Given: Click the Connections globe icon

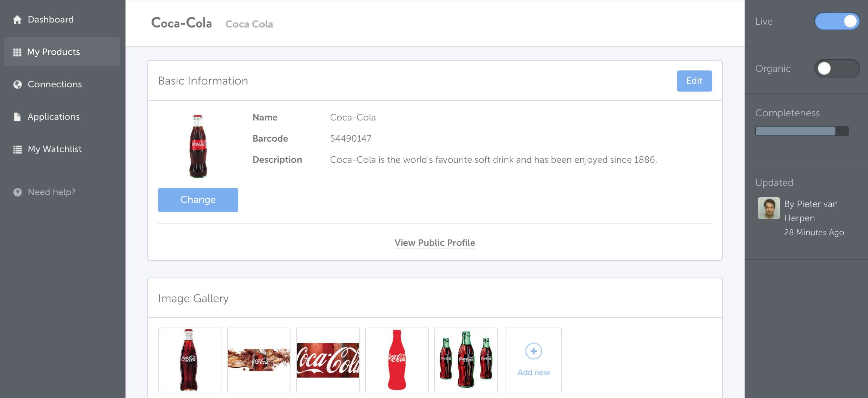Looking at the screenshot, I should coord(17,85).
